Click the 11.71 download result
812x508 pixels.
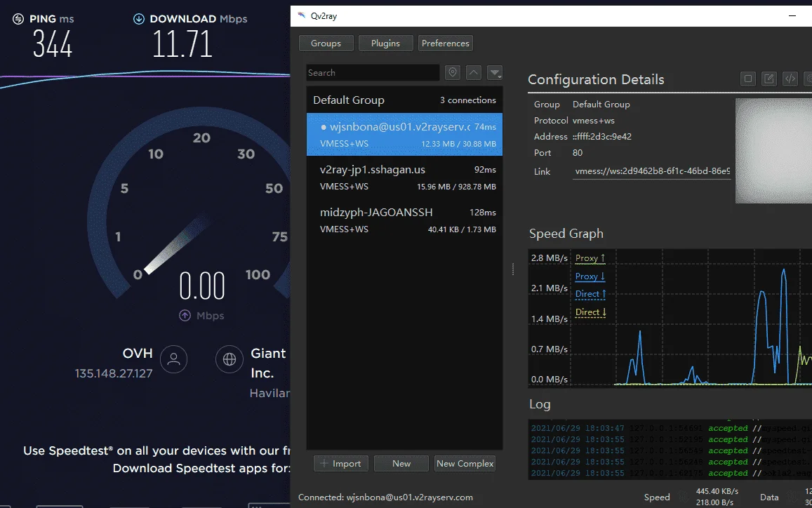coord(182,44)
